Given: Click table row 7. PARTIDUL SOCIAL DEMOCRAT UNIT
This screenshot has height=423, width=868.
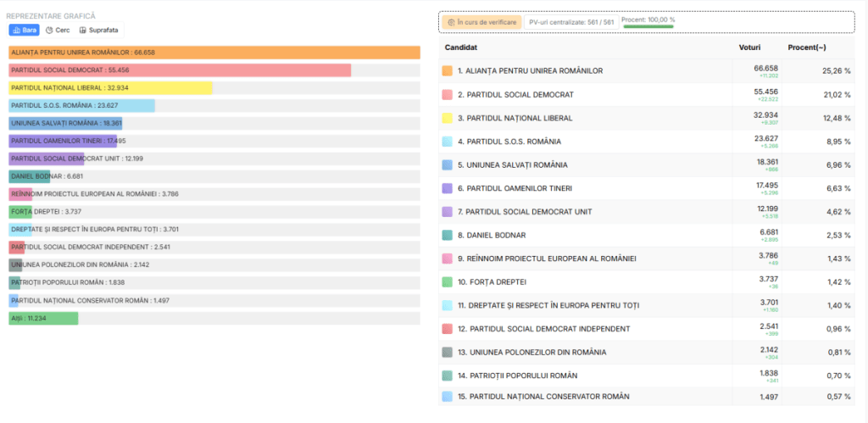Looking at the screenshot, I should [x=647, y=212].
